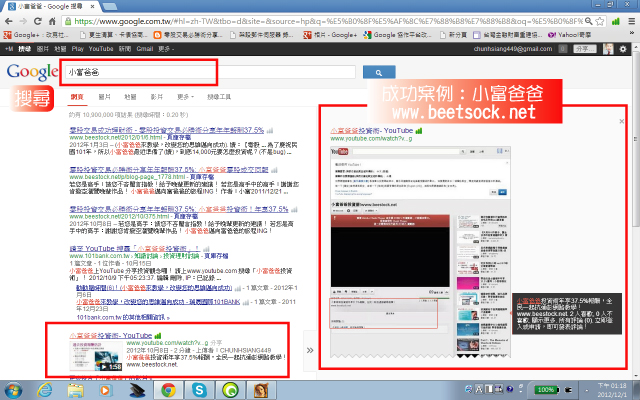640x400 pixels.
Task: Open the Chrome menu (three lines)
Action: pyautogui.click(x=631, y=21)
